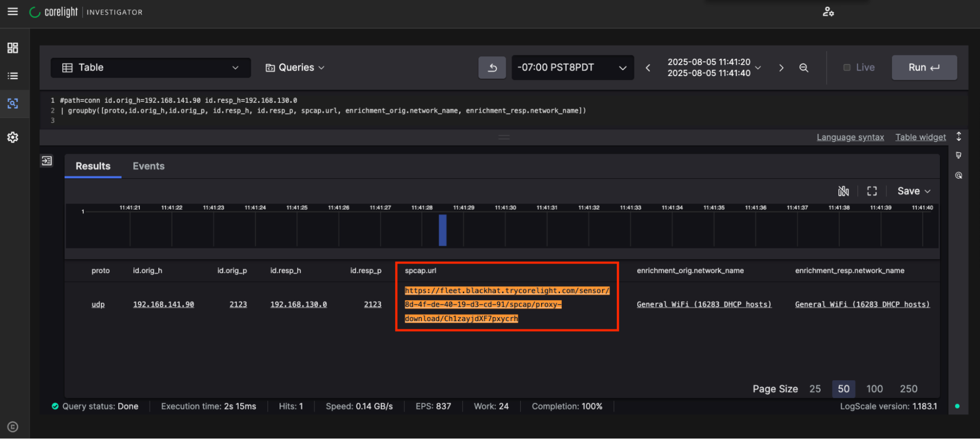Expand the Queries dropdown
The width and height of the screenshot is (980, 439).
coord(295,68)
